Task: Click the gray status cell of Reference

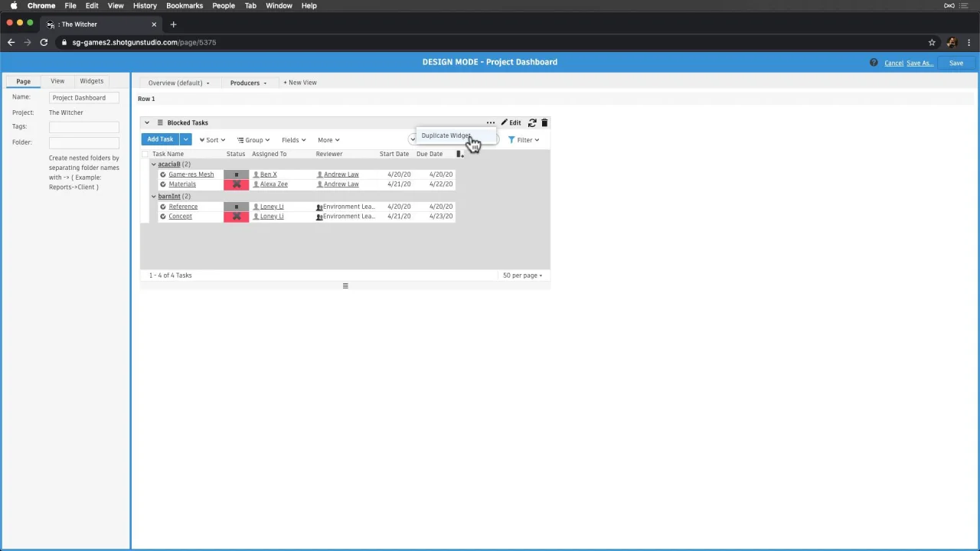Action: [x=236, y=207]
